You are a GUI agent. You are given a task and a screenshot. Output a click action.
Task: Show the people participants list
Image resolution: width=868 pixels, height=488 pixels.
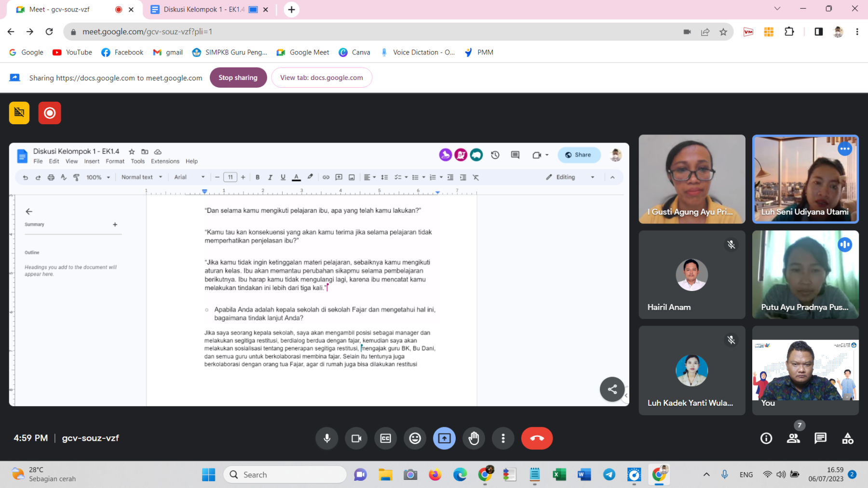[x=793, y=438]
